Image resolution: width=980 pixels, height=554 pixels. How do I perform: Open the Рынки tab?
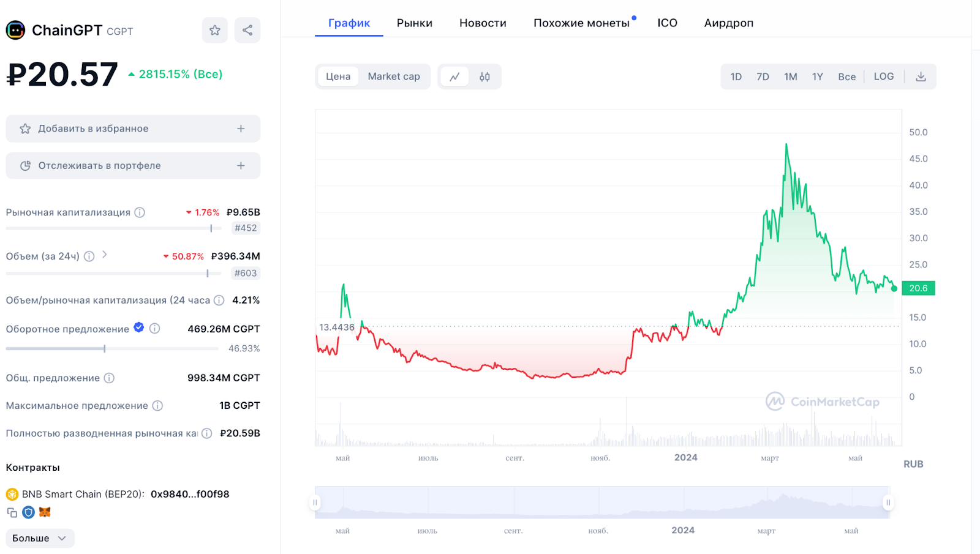[415, 23]
